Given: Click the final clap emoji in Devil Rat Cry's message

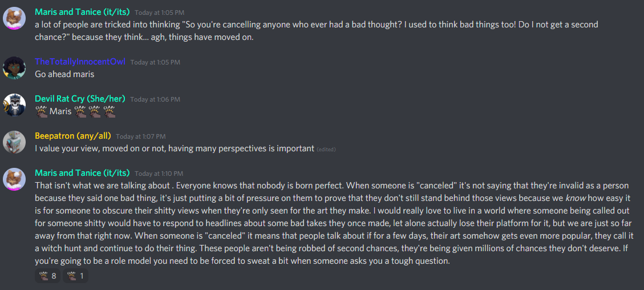Looking at the screenshot, I should [x=110, y=111].
